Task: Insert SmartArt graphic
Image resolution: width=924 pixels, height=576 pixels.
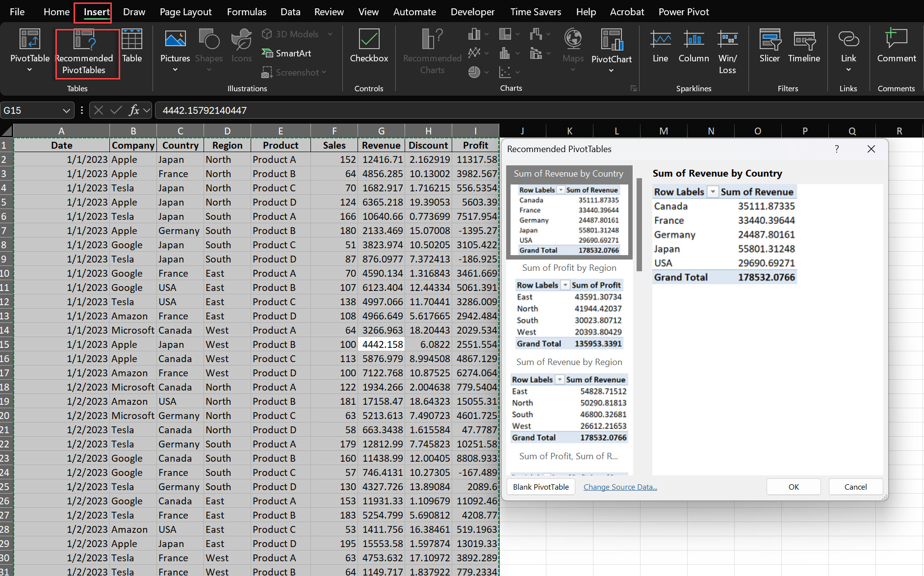Action: click(286, 53)
